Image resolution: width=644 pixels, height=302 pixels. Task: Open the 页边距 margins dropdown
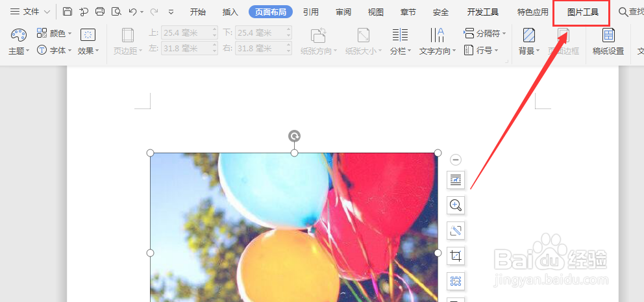[128, 42]
